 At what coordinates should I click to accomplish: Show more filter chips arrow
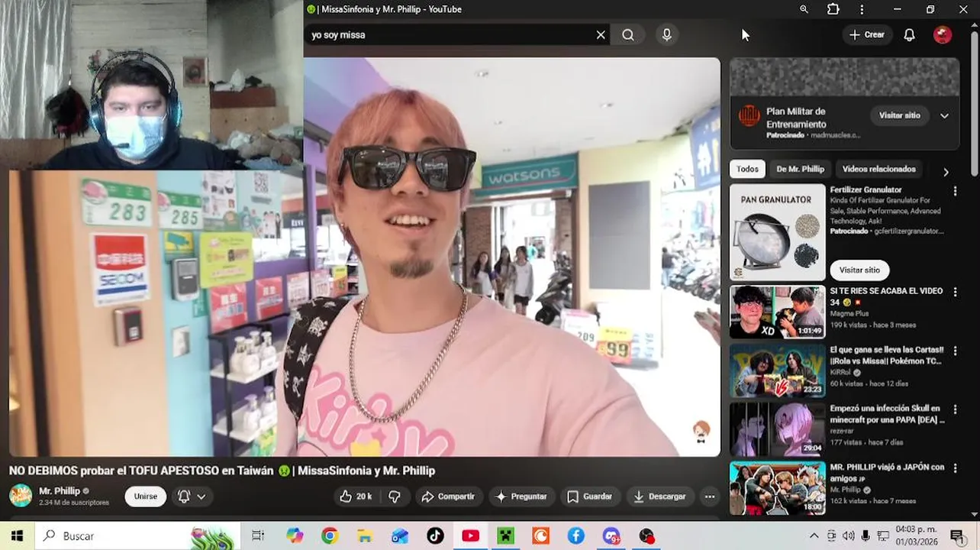tap(946, 171)
